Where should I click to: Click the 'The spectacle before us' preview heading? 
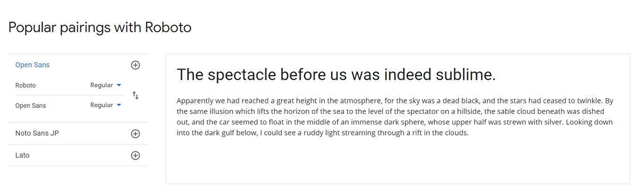336,75
